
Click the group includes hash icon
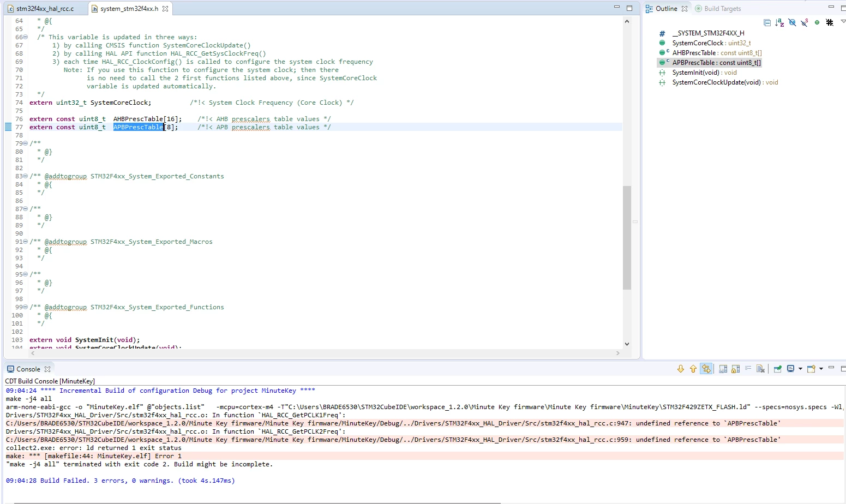pyautogui.click(x=830, y=22)
